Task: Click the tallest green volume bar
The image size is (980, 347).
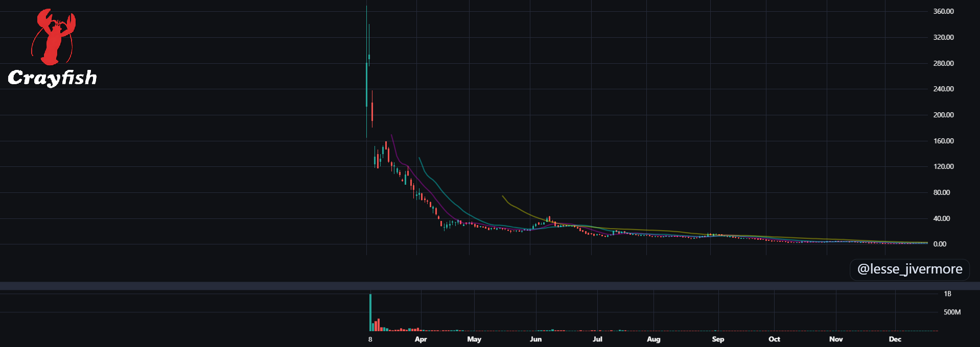Action: 370,312
